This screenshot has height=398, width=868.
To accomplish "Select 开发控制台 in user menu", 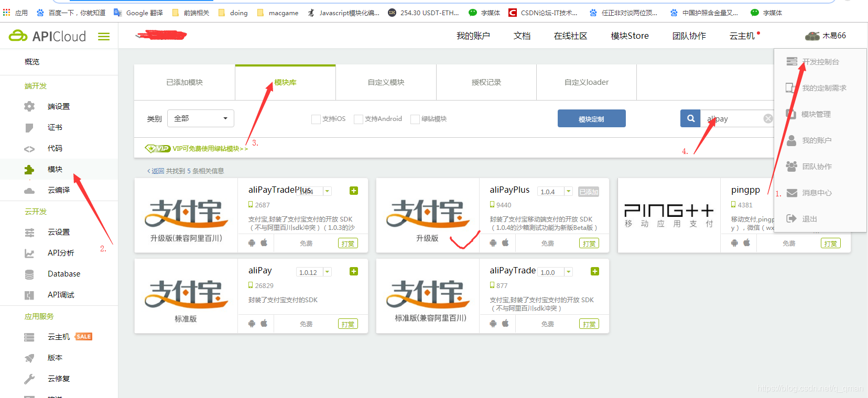I will click(x=820, y=61).
